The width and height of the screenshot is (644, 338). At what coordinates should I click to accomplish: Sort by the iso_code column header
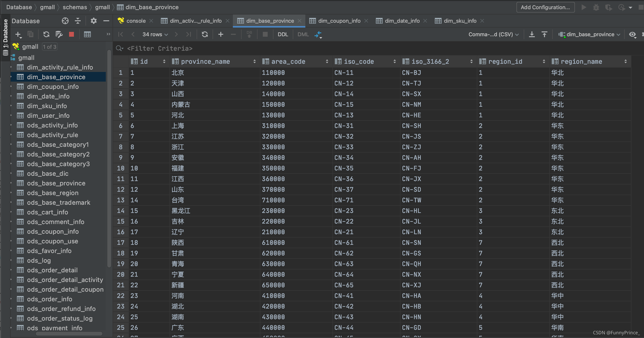(366, 62)
